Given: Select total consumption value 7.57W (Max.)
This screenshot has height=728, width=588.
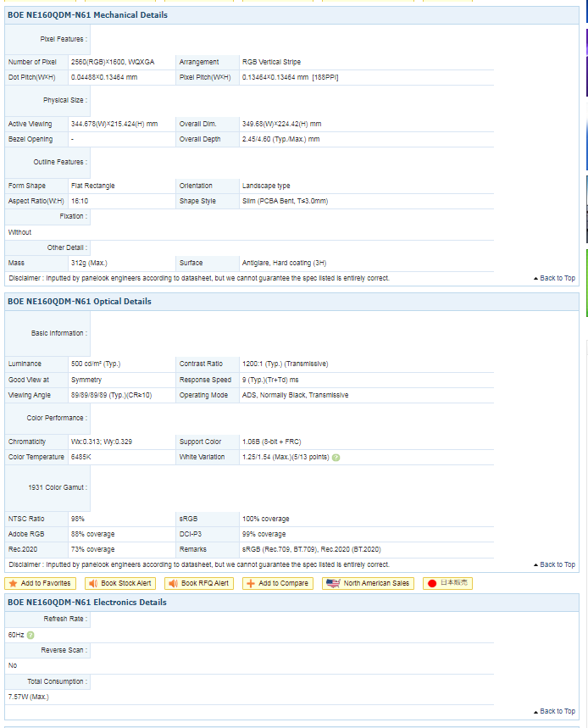Looking at the screenshot, I should [x=28, y=697].
